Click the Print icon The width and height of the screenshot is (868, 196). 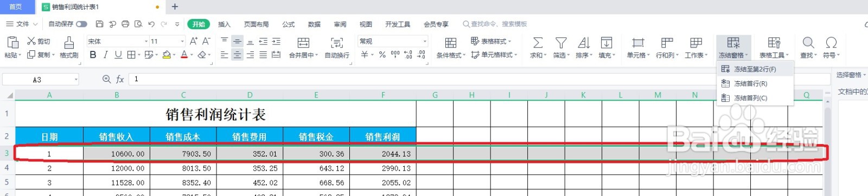pos(125,24)
